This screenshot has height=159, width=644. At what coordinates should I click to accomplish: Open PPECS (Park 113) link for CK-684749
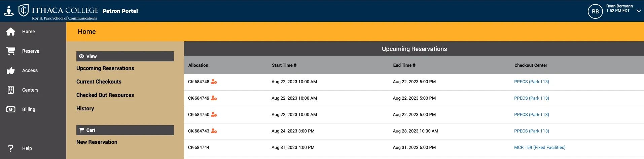click(x=532, y=98)
